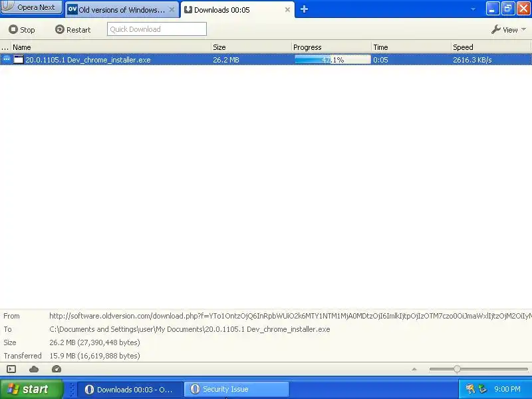Restart the chrome installer download
This screenshot has width=532, height=399.
click(72, 30)
